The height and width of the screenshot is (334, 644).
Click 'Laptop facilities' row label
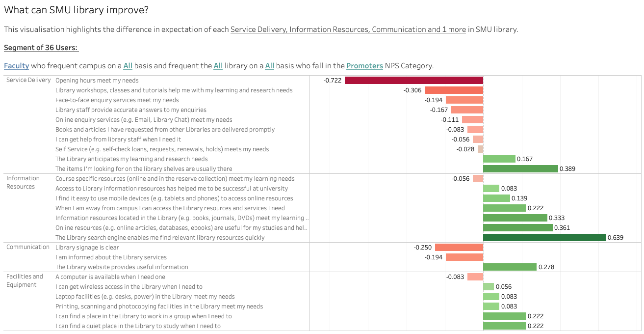[145, 296]
